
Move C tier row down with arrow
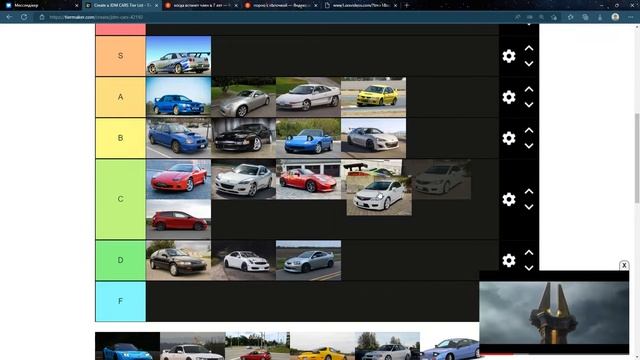pos(529,207)
